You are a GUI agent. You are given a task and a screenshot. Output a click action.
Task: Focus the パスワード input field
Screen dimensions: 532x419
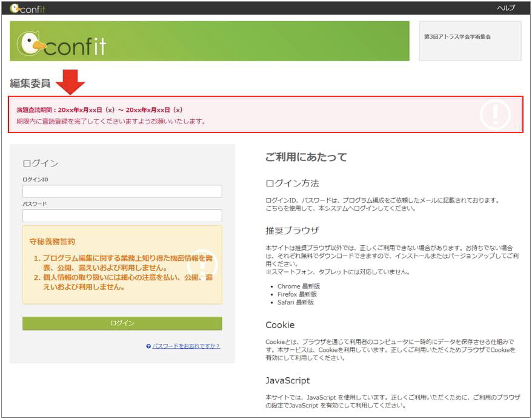(x=122, y=216)
